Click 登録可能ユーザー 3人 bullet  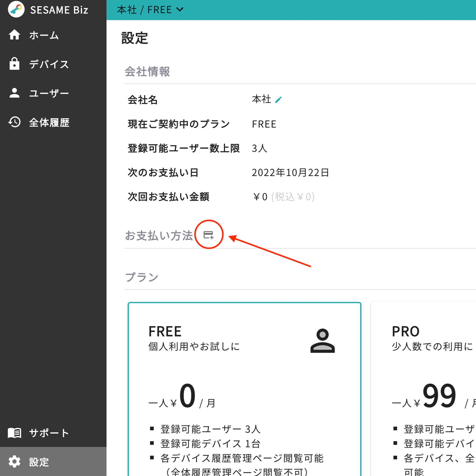click(x=210, y=429)
